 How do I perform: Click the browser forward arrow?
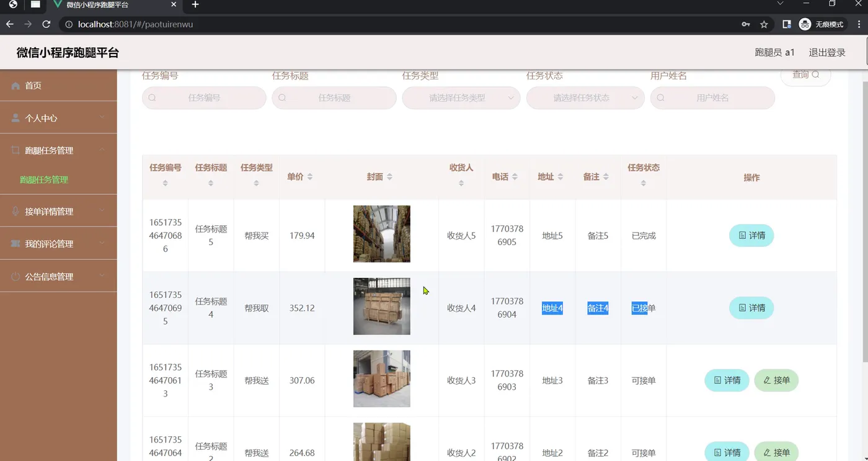coord(28,24)
